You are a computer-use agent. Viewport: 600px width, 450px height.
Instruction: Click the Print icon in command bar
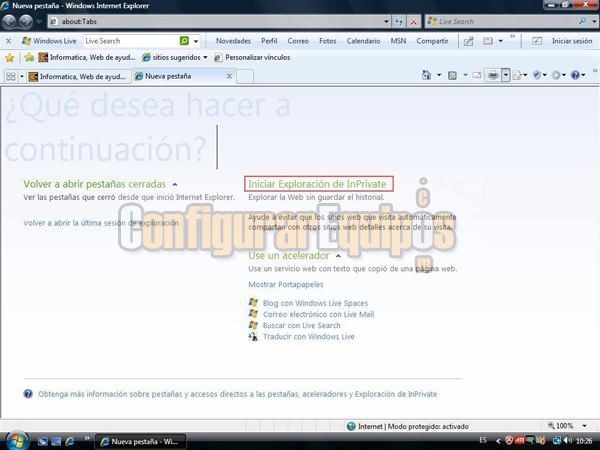(x=493, y=75)
